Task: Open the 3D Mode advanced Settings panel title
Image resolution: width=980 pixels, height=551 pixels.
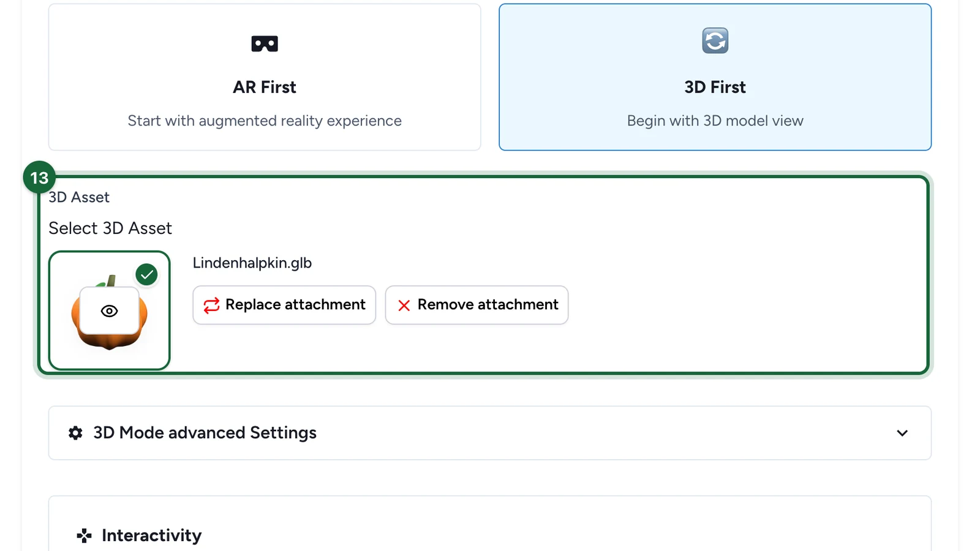Action: tap(205, 433)
